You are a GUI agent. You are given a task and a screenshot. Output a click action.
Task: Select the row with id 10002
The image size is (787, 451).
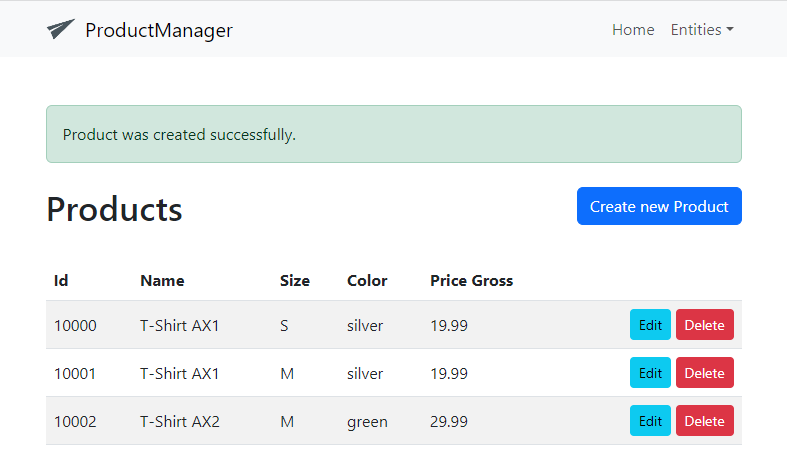click(394, 421)
